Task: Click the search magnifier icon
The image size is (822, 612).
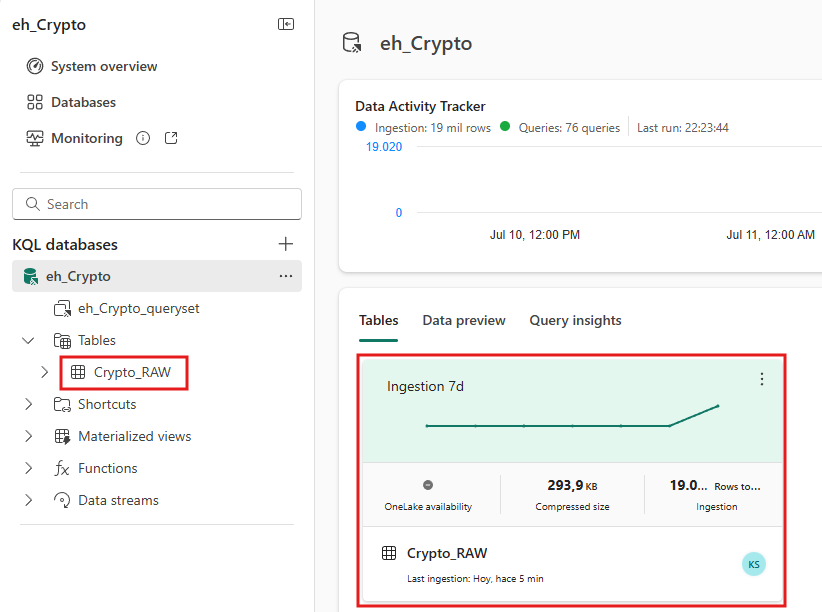Action: pos(33,204)
